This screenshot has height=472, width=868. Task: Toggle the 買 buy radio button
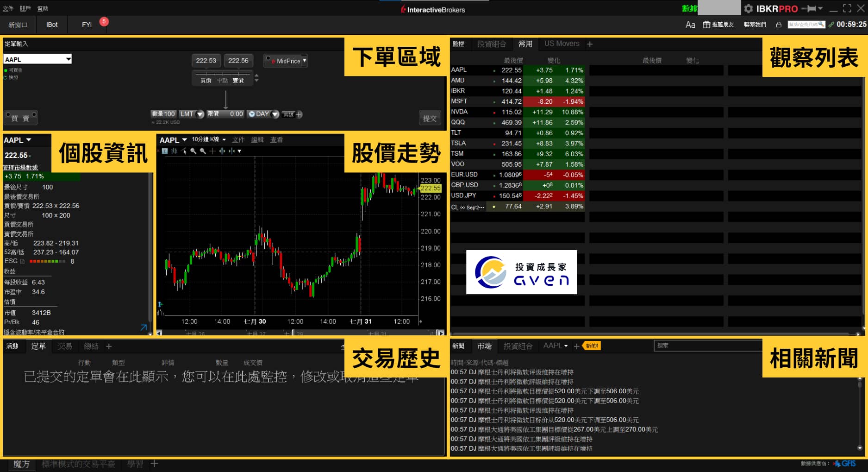pyautogui.click(x=7, y=114)
